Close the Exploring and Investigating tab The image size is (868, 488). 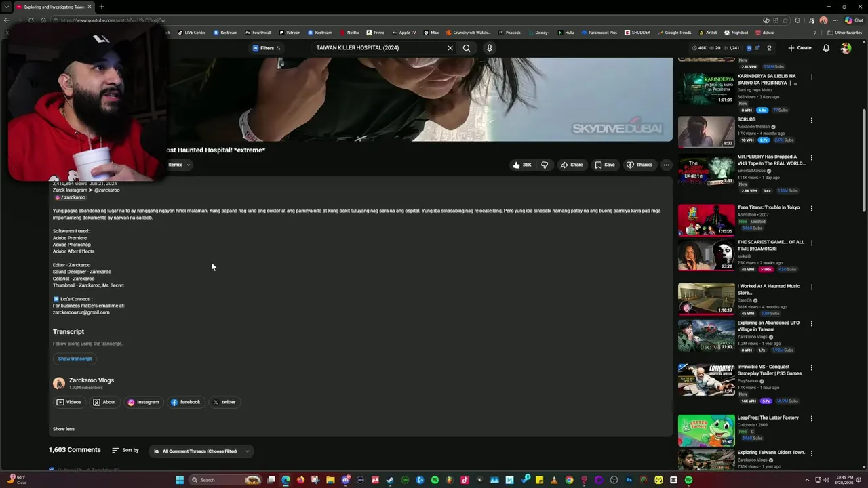89,7
